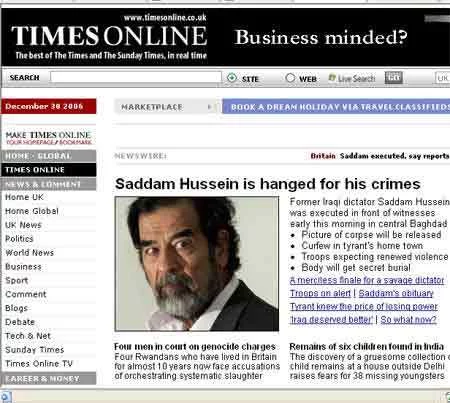Open the UK dropdown at top right

(442, 78)
